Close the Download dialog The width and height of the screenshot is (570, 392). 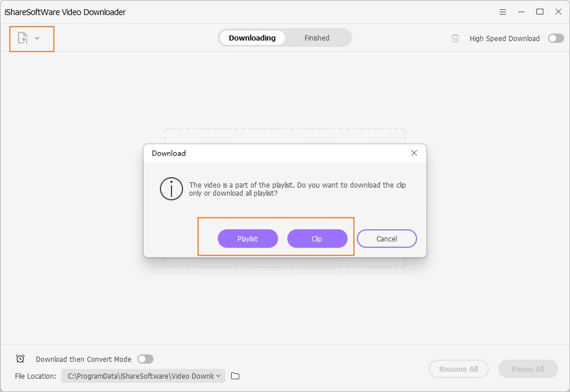(x=414, y=153)
